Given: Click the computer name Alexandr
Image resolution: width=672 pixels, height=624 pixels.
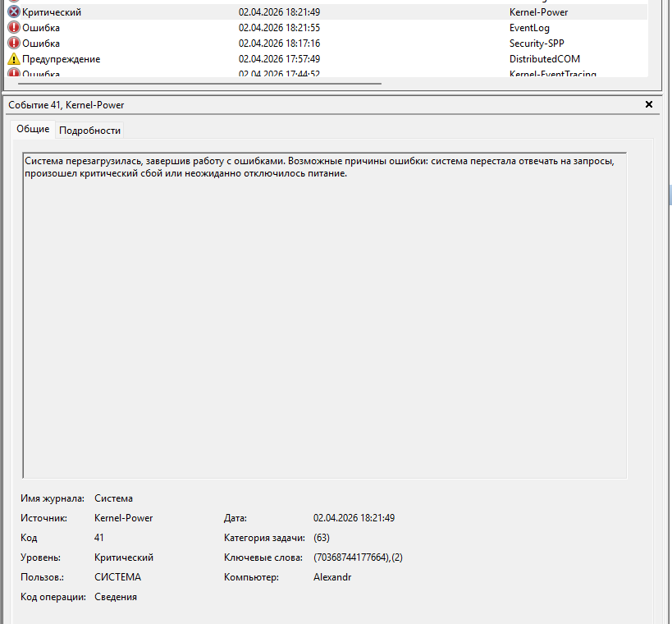Looking at the screenshot, I should [332, 577].
